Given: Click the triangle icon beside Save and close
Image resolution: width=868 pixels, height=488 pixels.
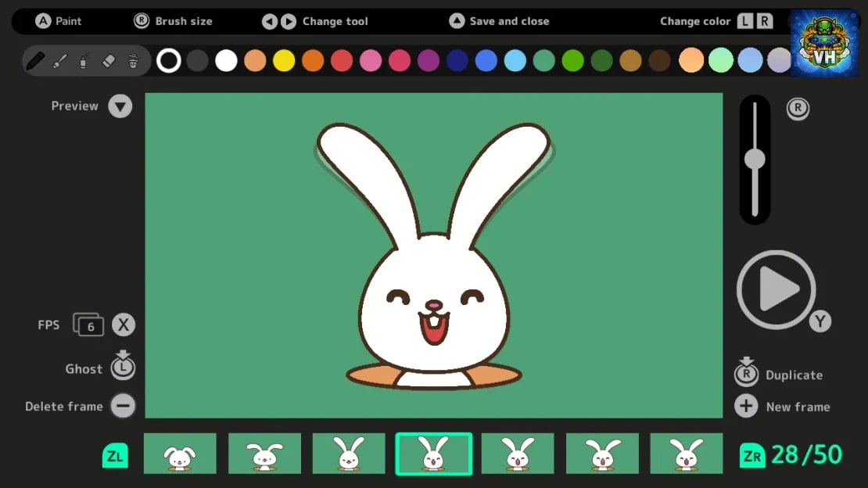Looking at the screenshot, I should pos(457,21).
